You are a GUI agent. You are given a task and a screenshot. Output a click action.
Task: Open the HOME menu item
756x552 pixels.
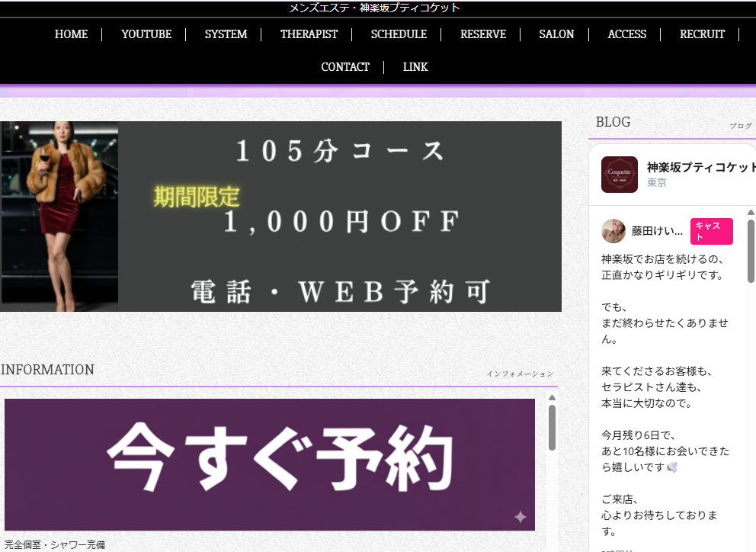coord(72,34)
